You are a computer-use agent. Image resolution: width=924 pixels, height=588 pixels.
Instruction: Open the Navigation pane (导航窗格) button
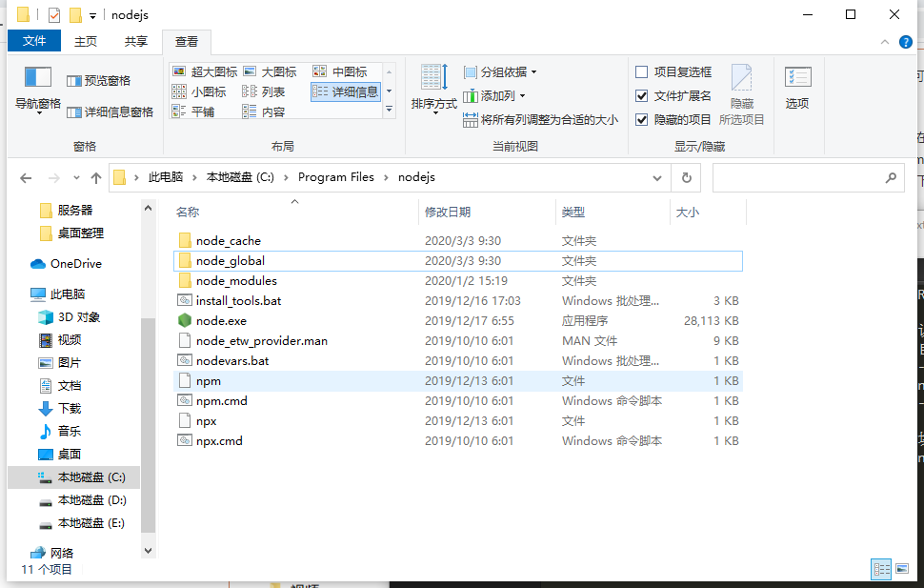(x=38, y=89)
